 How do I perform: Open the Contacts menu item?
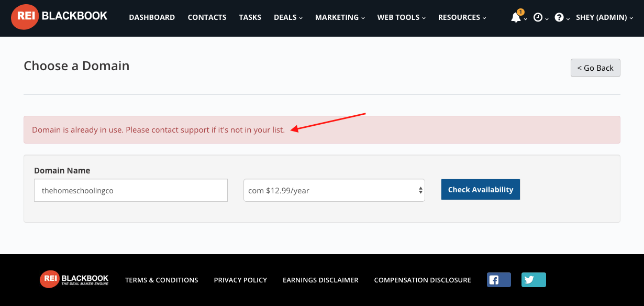pos(207,17)
